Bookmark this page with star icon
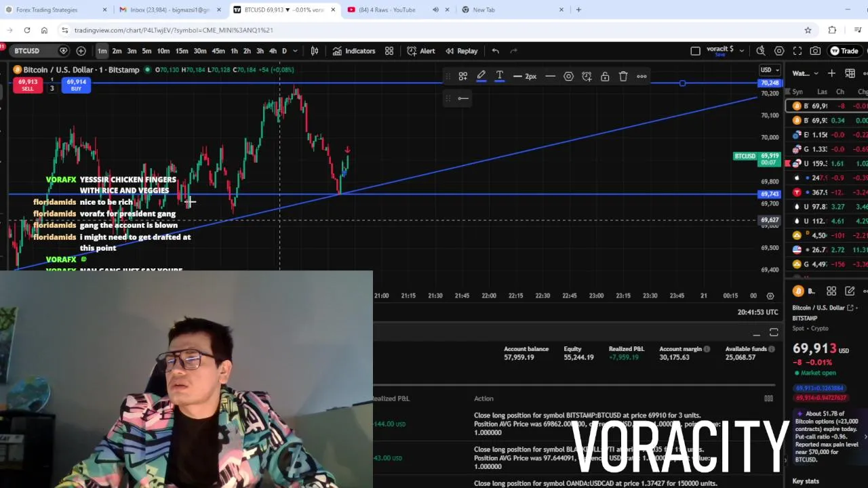The image size is (868, 488). [x=808, y=30]
